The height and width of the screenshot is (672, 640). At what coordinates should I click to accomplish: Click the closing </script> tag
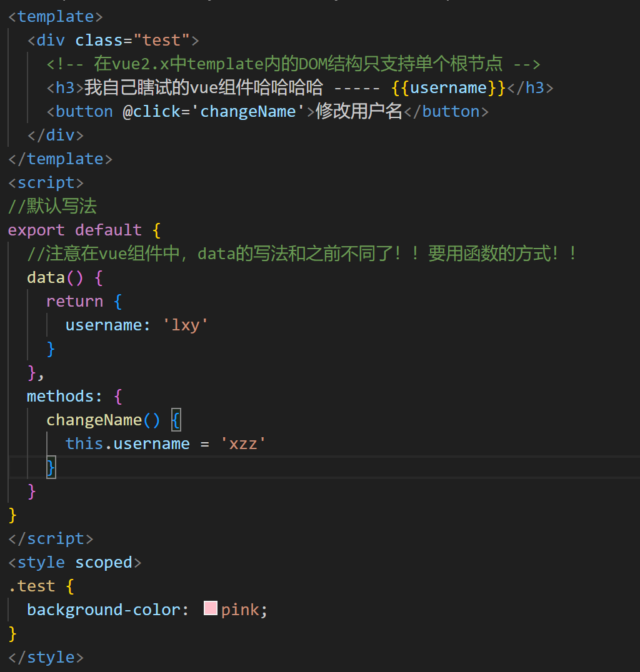pos(51,539)
